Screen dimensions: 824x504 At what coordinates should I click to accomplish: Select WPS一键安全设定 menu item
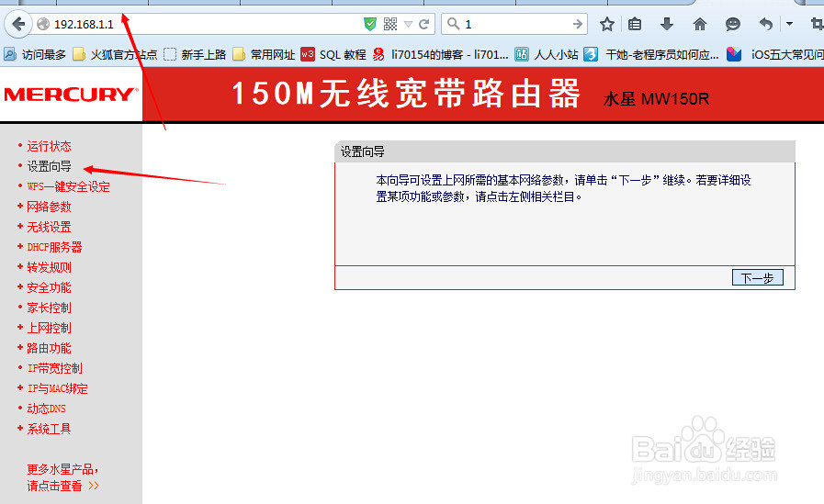pyautogui.click(x=68, y=186)
